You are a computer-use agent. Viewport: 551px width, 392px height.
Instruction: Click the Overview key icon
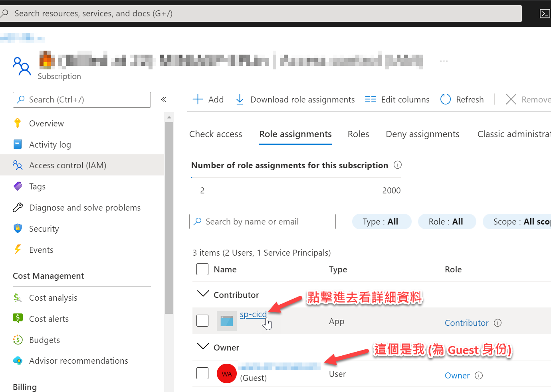(x=18, y=123)
